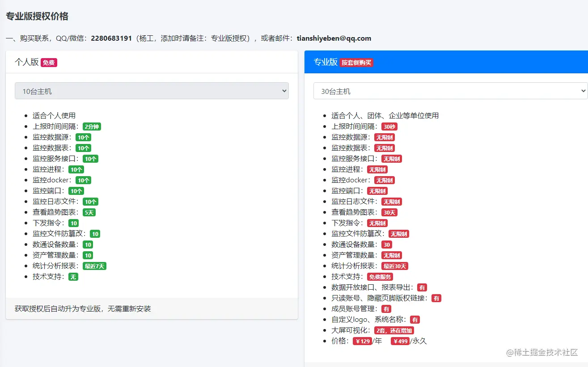Click the 个人版 card header title
Image resolution: width=588 pixels, height=367 pixels.
pyautogui.click(x=27, y=62)
